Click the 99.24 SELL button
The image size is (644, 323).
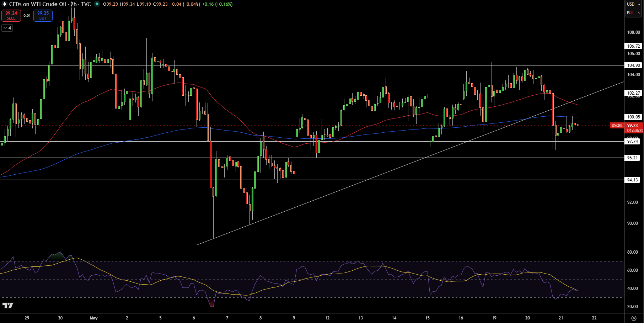(x=11, y=16)
